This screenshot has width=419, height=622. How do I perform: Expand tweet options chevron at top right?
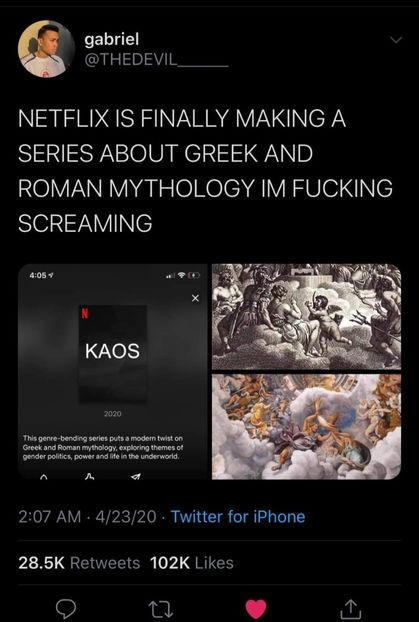coord(395,39)
